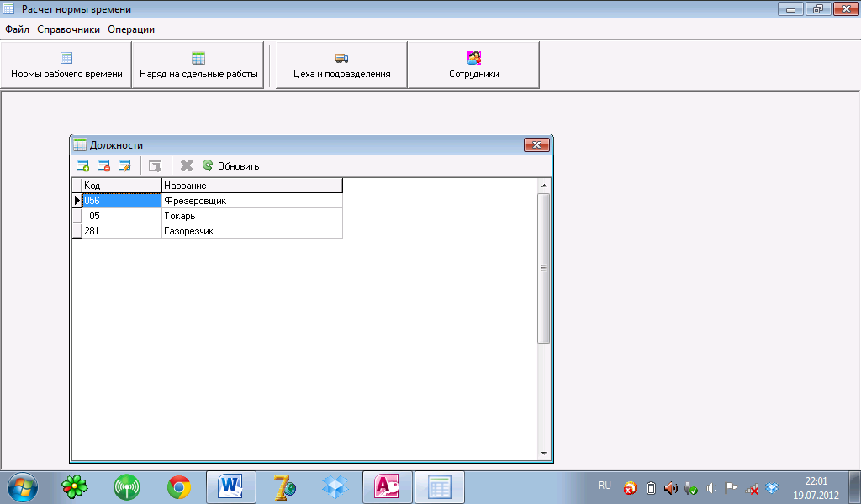This screenshot has height=504, width=861.
Task: Open the Операции menu
Action: click(x=131, y=29)
